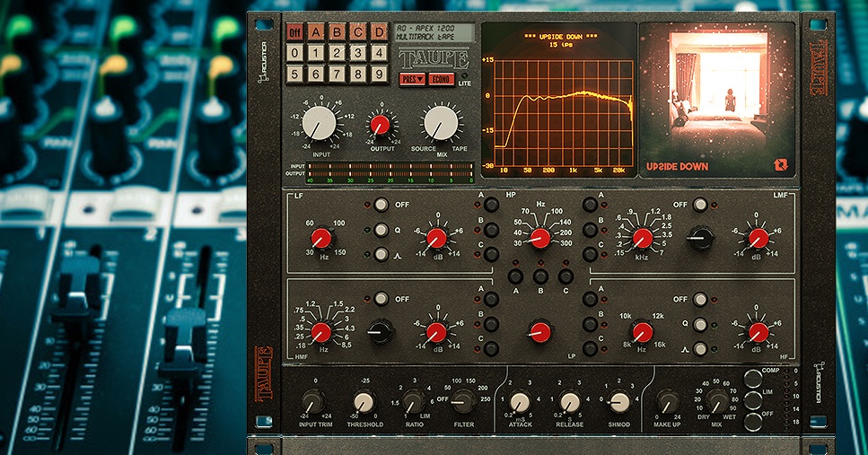Click the LF band Q button

point(381,230)
